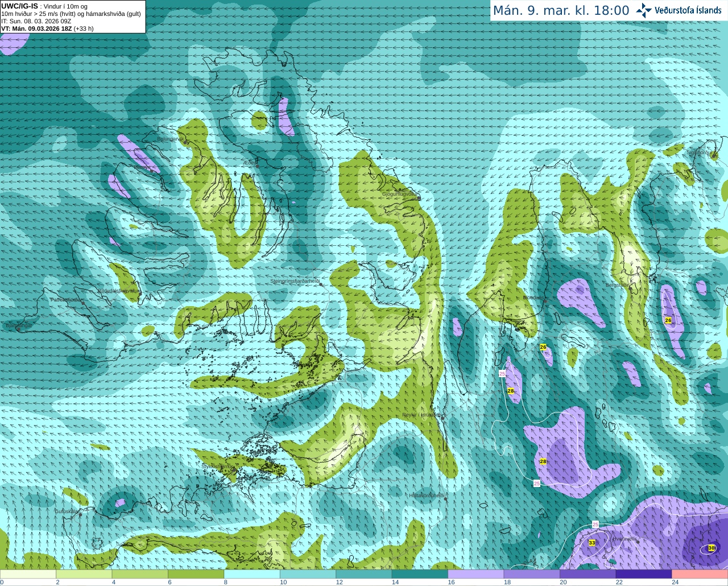Image resolution: width=728 pixels, height=586 pixels.
Task: Click the 'Vindur í 10m og' title text
Action: click(x=65, y=6)
